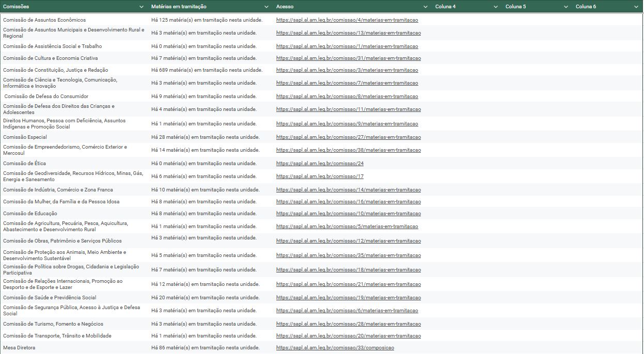Screen dimensions: 644x354
Task: Select the Mesa Diretora cell
Action: (74, 348)
